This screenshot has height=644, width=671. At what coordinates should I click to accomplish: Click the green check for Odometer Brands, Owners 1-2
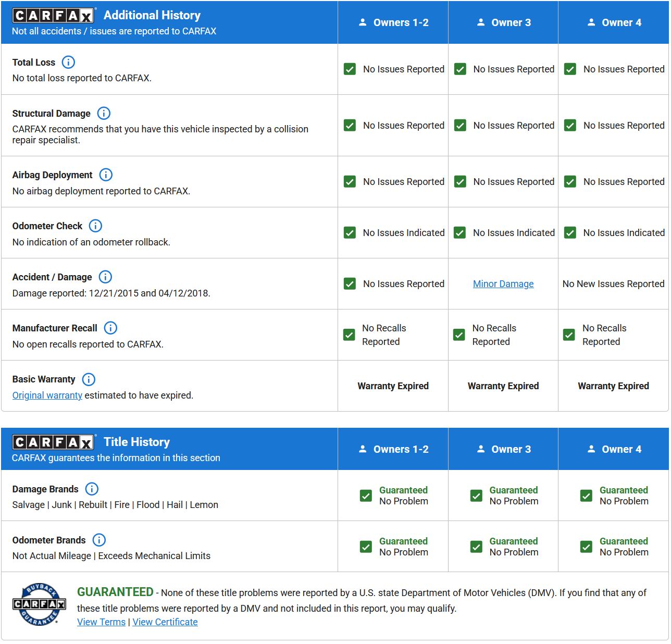[366, 547]
